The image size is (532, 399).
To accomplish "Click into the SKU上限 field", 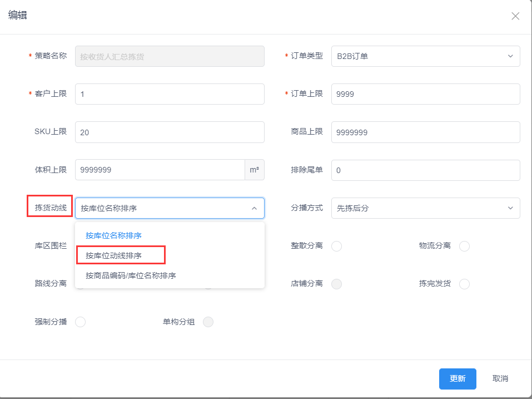I will coord(170,132).
